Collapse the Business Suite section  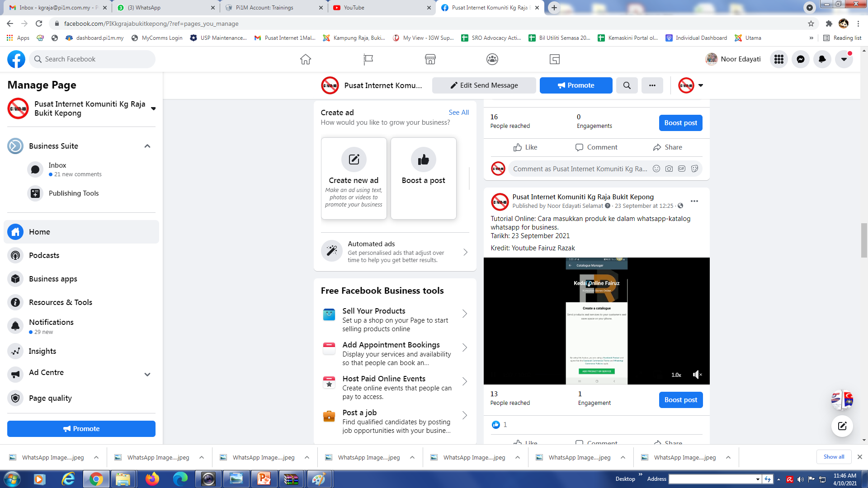[x=147, y=146]
